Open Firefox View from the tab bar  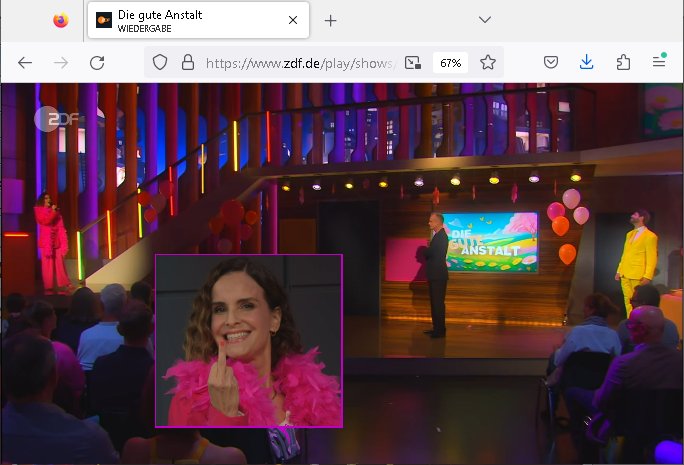tap(60, 21)
